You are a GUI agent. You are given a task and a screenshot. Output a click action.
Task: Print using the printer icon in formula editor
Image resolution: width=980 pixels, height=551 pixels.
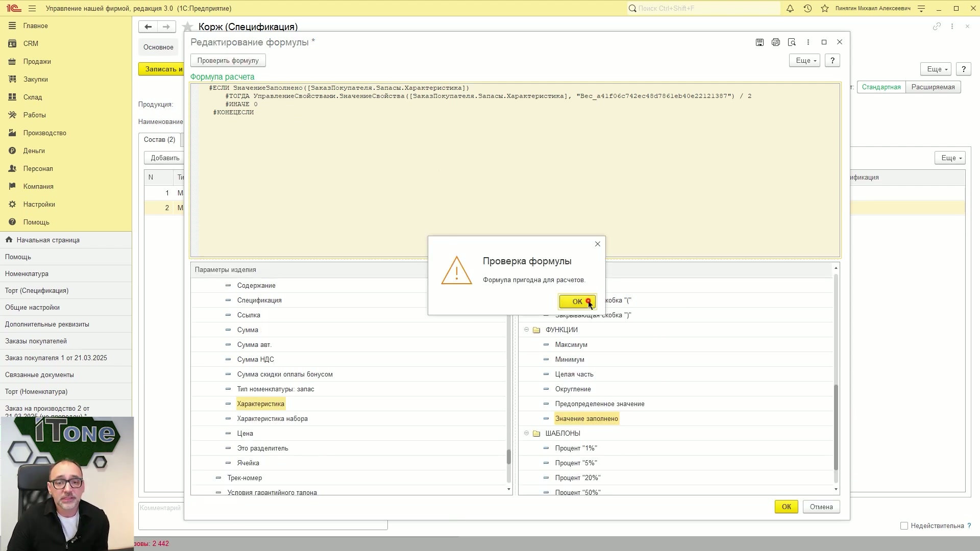tap(776, 42)
